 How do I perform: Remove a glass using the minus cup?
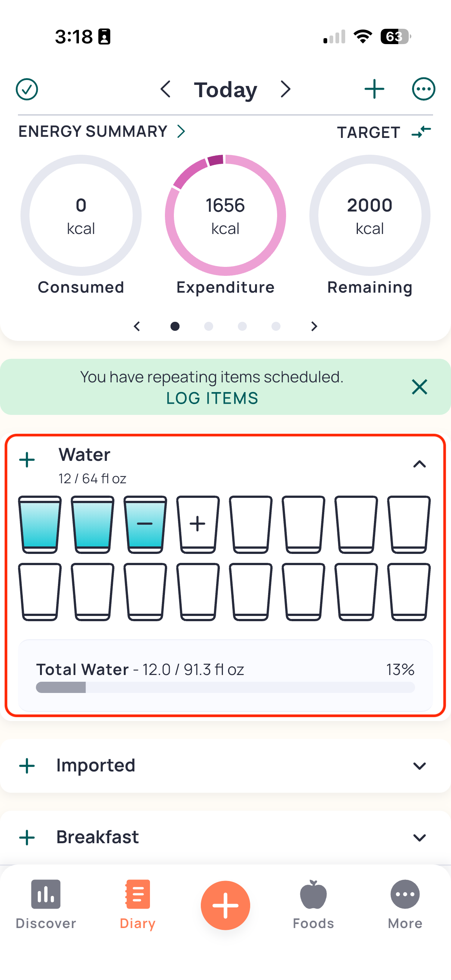click(145, 524)
